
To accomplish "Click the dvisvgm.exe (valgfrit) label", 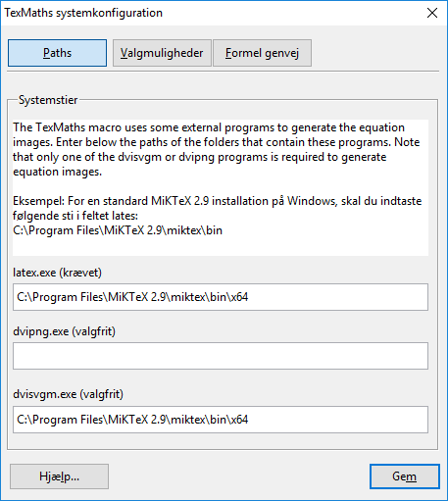I will (68, 394).
